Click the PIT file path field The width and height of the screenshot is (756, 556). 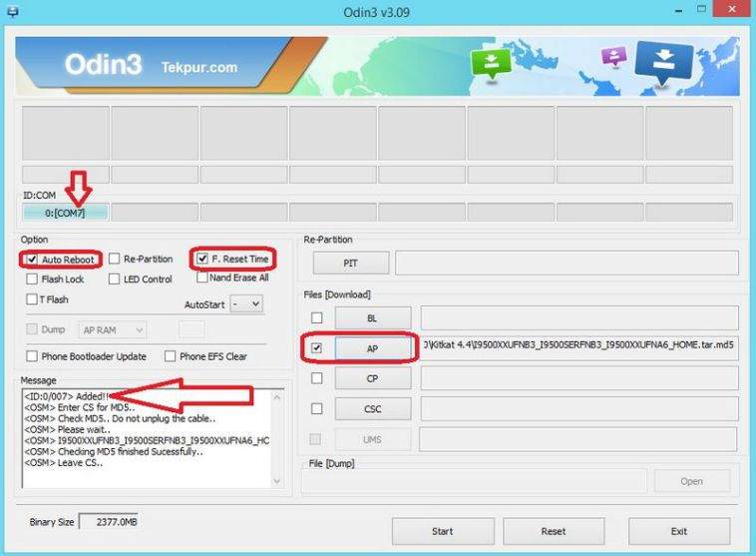pyautogui.click(x=567, y=264)
